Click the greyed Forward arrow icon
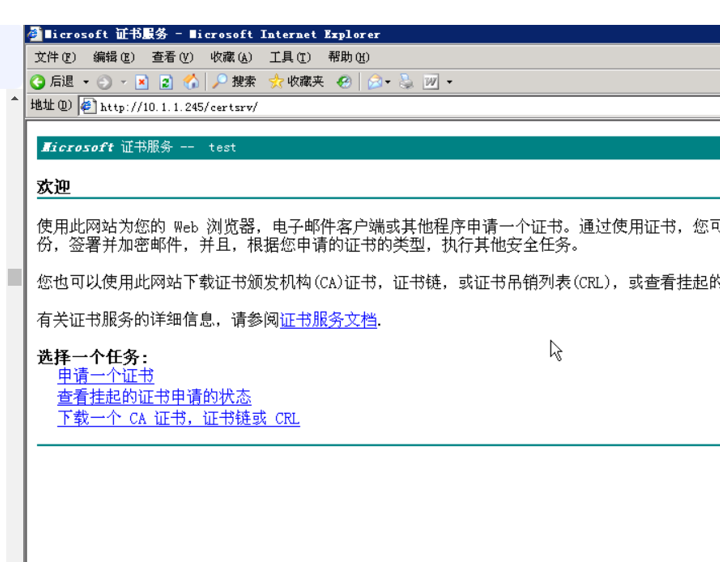The image size is (720, 562). pos(104,82)
